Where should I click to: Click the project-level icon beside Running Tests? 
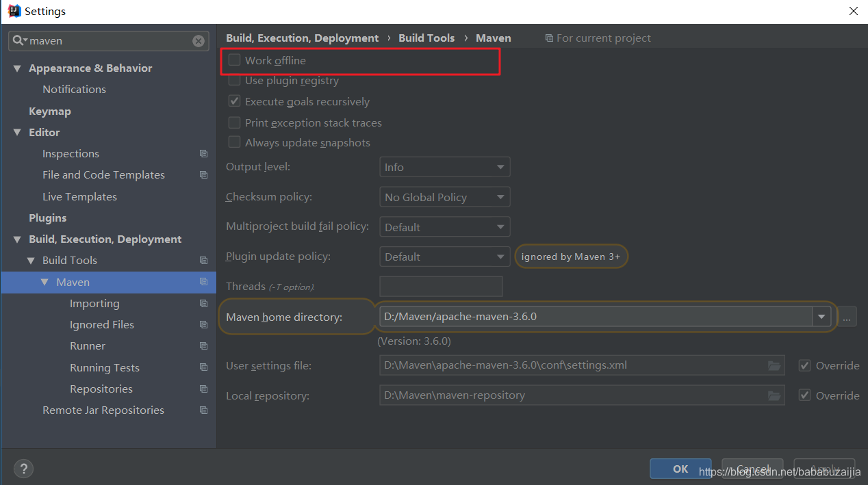(203, 368)
